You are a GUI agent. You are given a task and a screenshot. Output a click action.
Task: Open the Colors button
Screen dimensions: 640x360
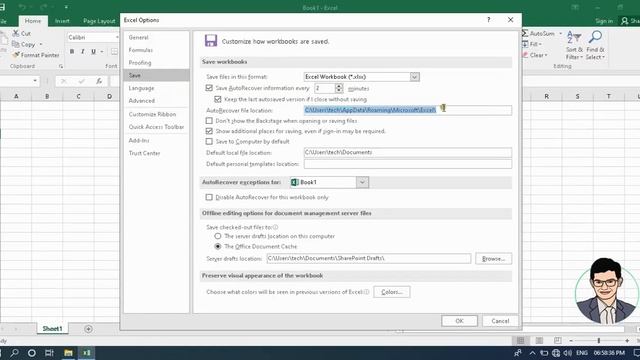tap(392, 292)
